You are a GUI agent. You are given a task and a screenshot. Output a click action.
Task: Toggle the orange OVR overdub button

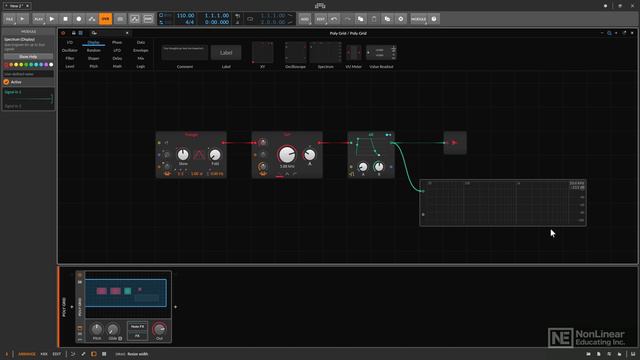click(106, 19)
